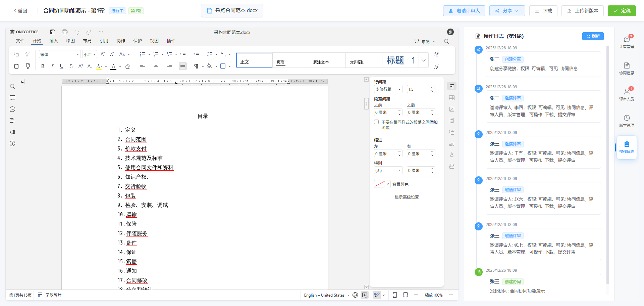Open the paragraph background color swatch
644x306 pixels.
pyautogui.click(x=382, y=184)
